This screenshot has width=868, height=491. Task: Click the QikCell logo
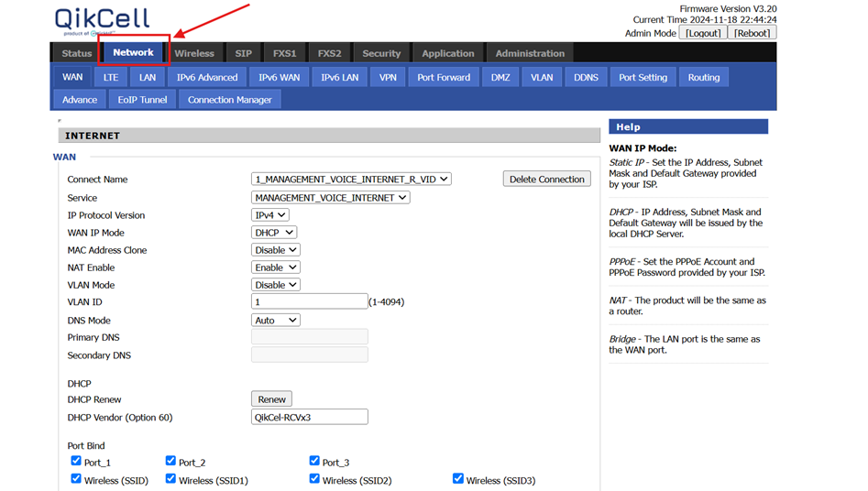click(102, 22)
